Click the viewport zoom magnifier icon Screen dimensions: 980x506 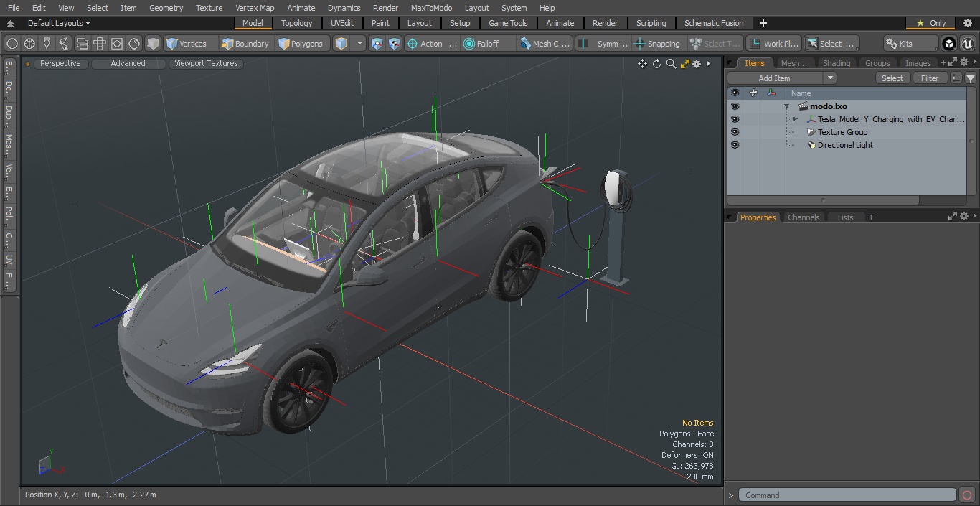671,64
